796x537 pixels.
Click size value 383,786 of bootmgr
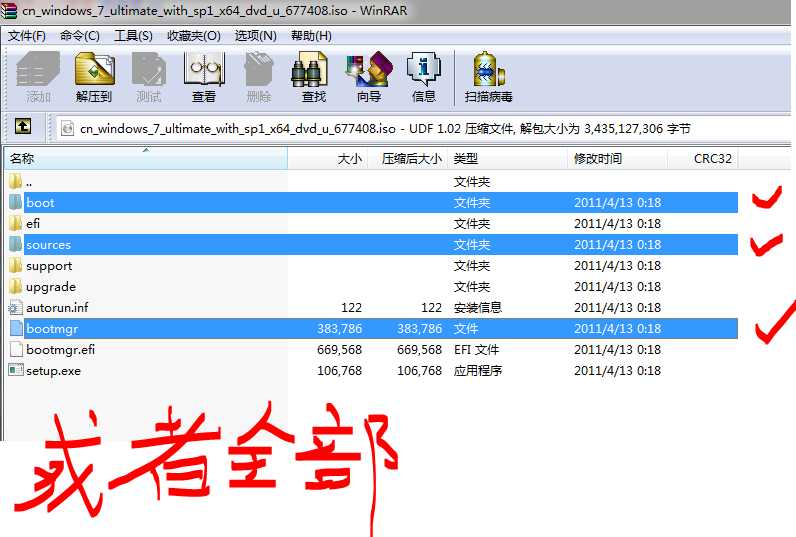pyautogui.click(x=340, y=329)
